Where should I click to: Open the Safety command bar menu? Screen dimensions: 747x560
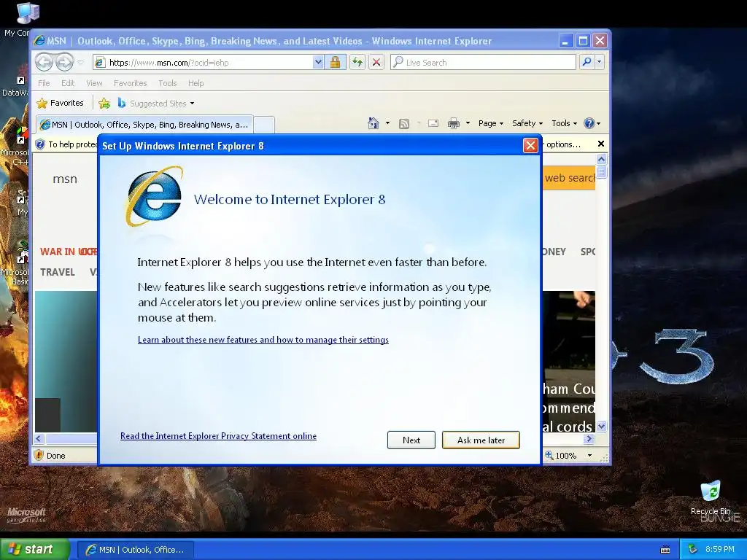coord(527,123)
